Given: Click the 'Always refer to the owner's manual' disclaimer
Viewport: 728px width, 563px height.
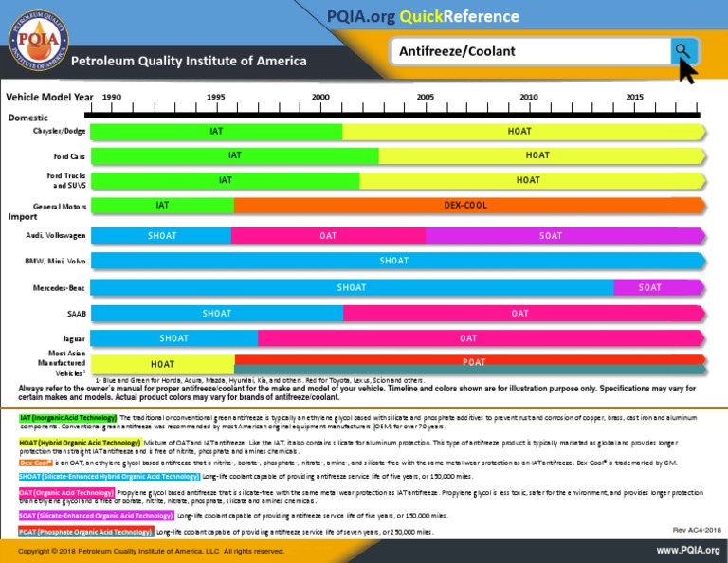Looking at the screenshot, I should click(357, 392).
